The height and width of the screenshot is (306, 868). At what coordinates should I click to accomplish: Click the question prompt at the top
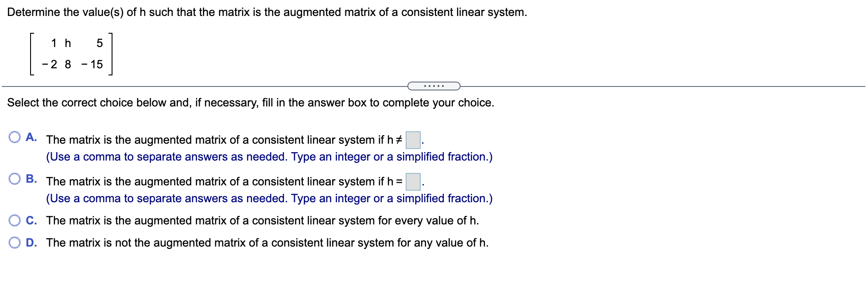266,12
